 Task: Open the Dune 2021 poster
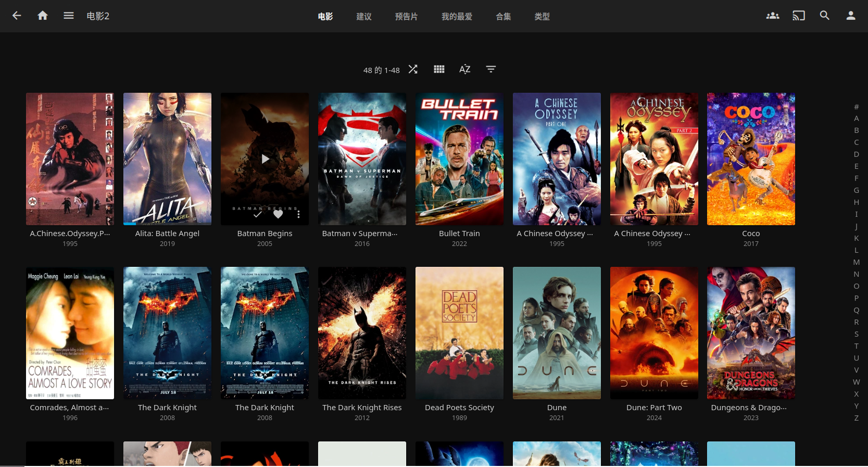pos(557,333)
